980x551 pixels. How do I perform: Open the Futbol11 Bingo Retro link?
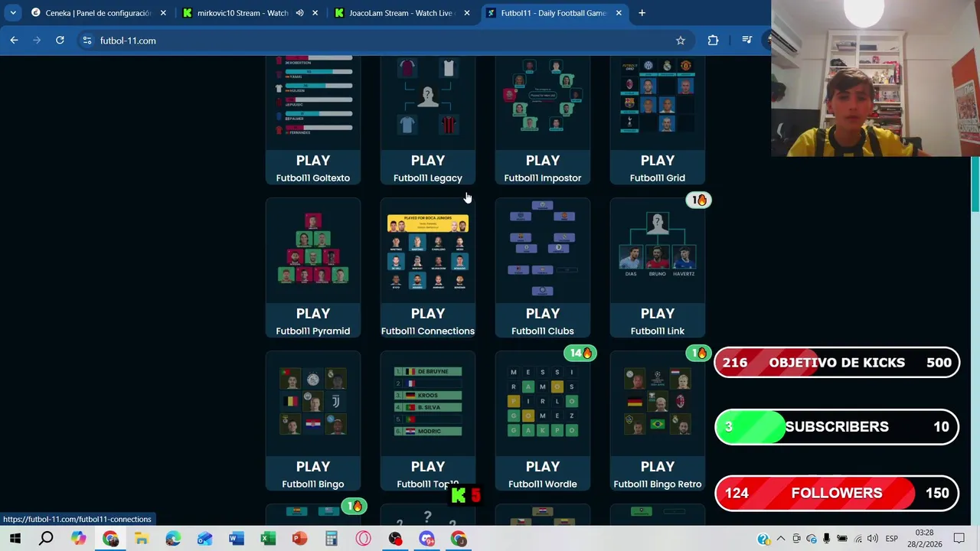pyautogui.click(x=658, y=484)
